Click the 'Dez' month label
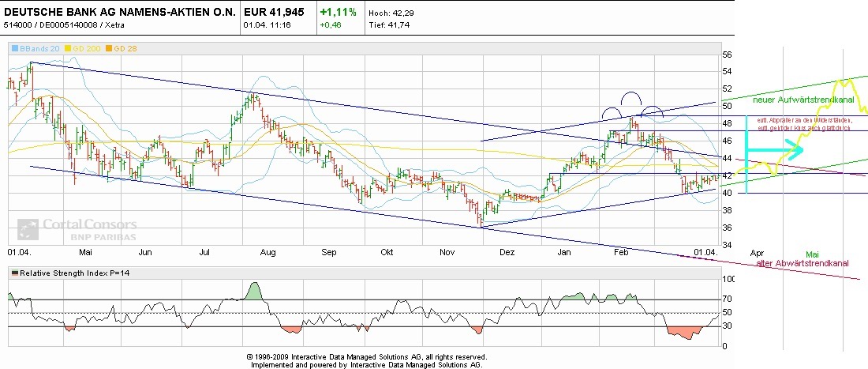 (507, 252)
